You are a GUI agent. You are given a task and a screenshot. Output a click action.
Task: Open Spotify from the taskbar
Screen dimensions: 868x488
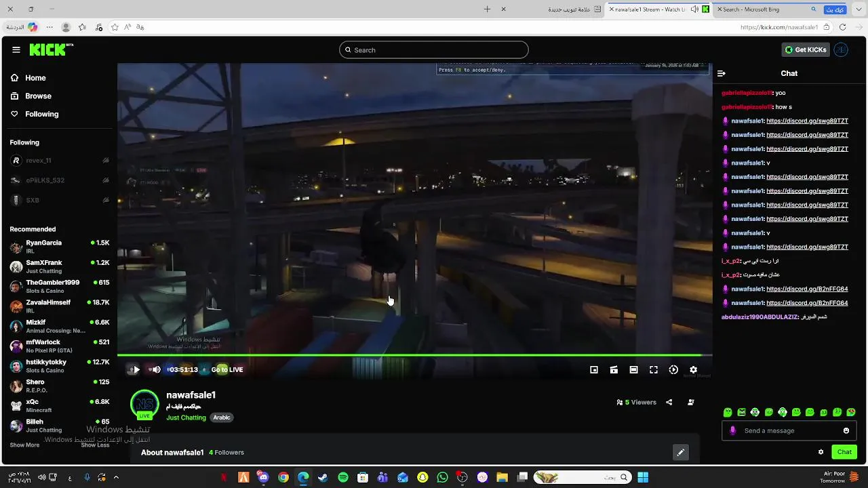(343, 477)
